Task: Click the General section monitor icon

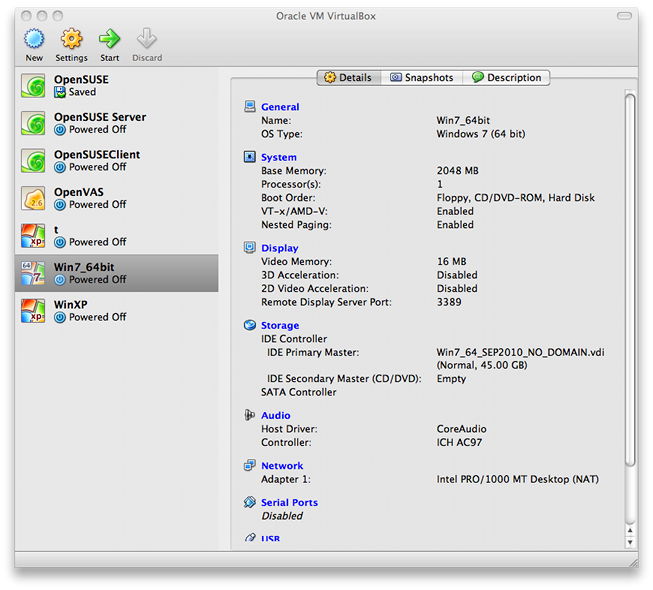Action: [x=249, y=107]
